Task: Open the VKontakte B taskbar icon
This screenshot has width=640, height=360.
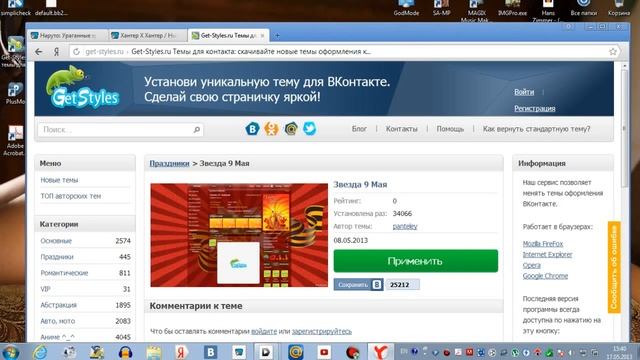Action: (x=211, y=352)
